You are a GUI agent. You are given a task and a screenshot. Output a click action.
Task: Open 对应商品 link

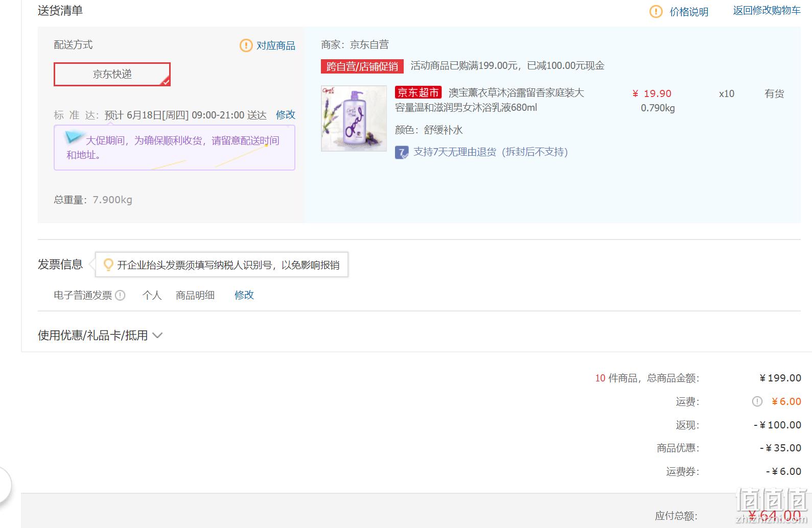click(x=275, y=45)
